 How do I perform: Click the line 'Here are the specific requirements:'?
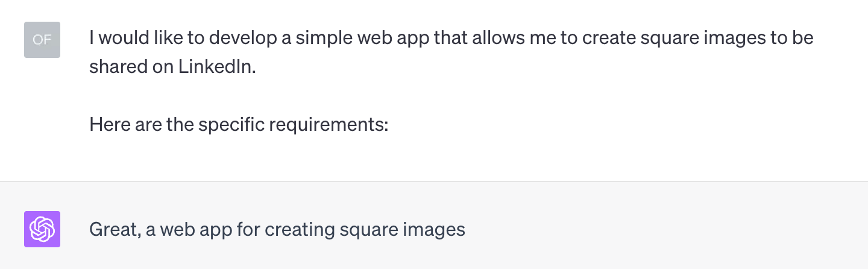point(239,125)
